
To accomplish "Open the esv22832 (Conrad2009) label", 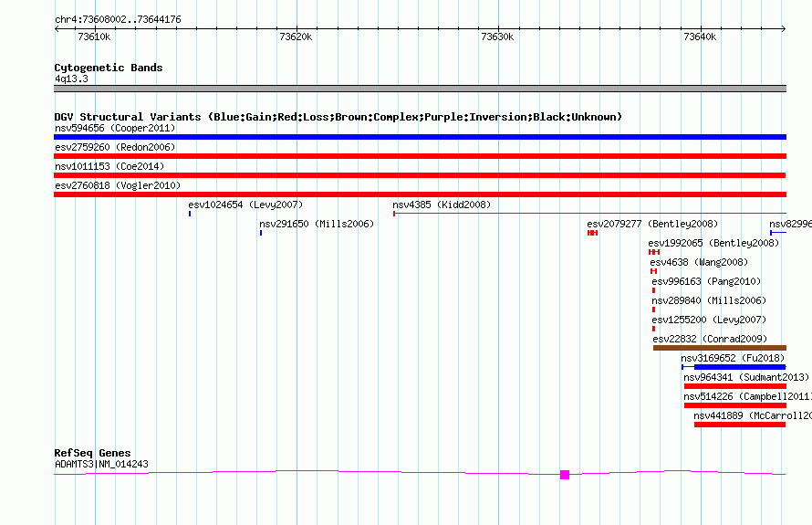I will tap(710, 339).
